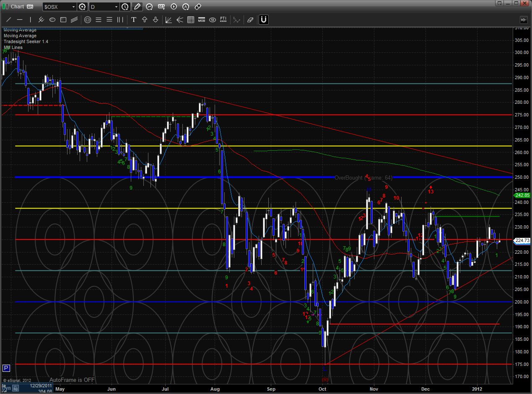Select the PTI tool
Screen dimensions: 532x394
point(223,20)
